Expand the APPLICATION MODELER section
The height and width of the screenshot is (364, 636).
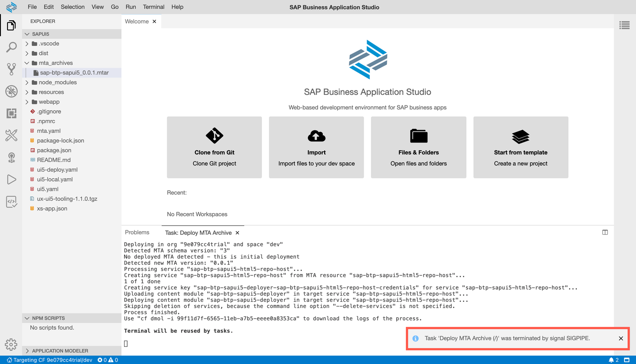point(72,351)
